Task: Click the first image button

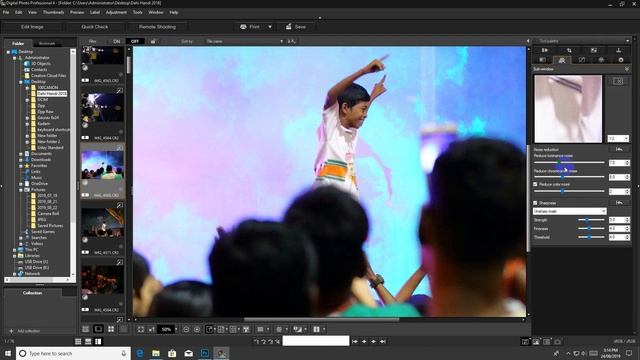Action: (x=355, y=342)
